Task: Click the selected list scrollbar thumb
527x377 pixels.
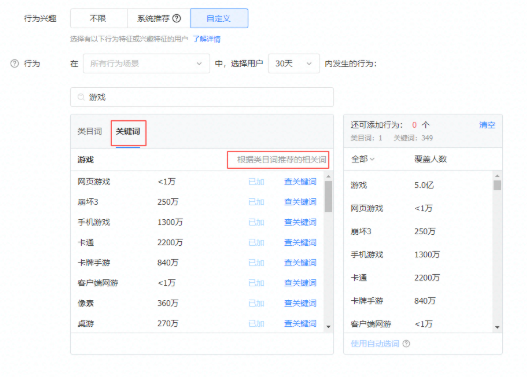Action: tap(497, 185)
